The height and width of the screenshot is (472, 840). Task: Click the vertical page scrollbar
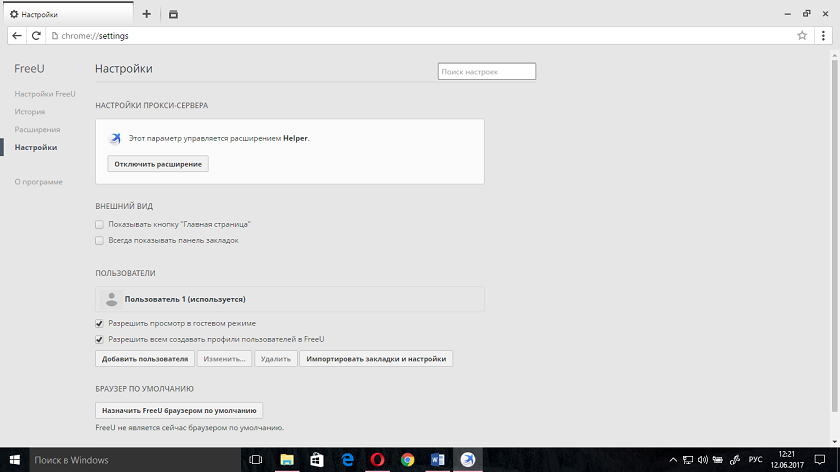pos(834,235)
